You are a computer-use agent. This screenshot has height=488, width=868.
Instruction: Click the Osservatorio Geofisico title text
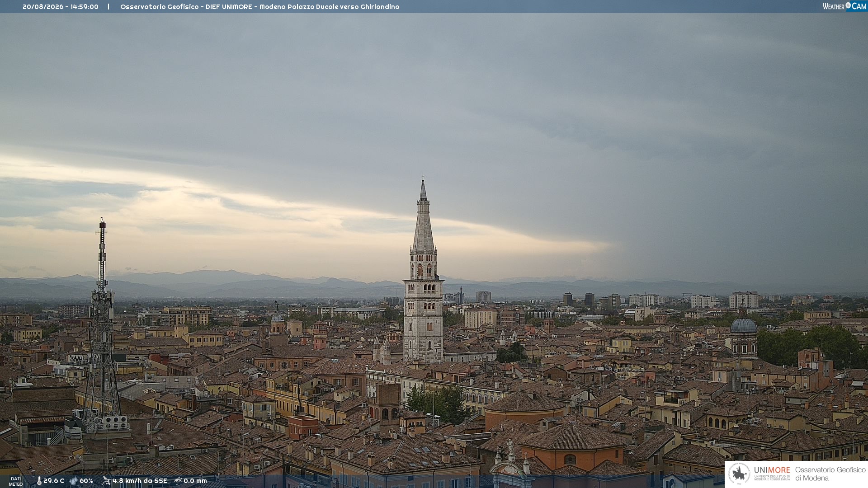(160, 7)
